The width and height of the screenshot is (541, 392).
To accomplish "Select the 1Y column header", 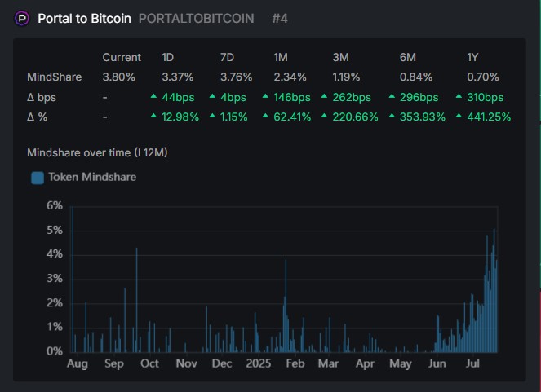I will coord(472,57).
